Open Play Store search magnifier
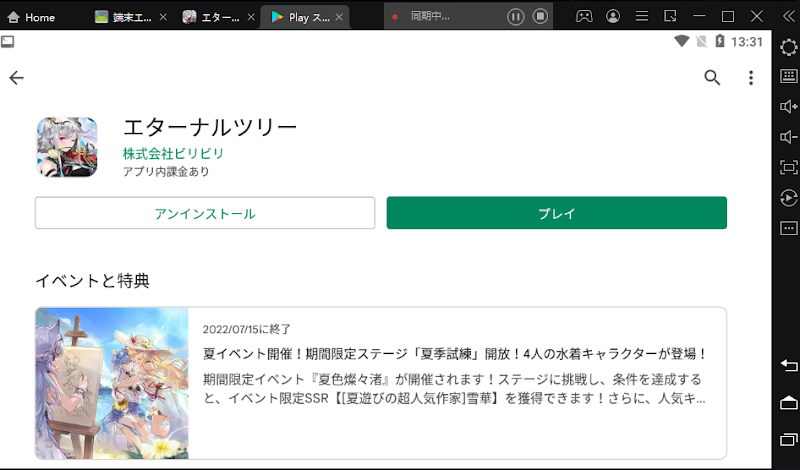 tap(712, 78)
